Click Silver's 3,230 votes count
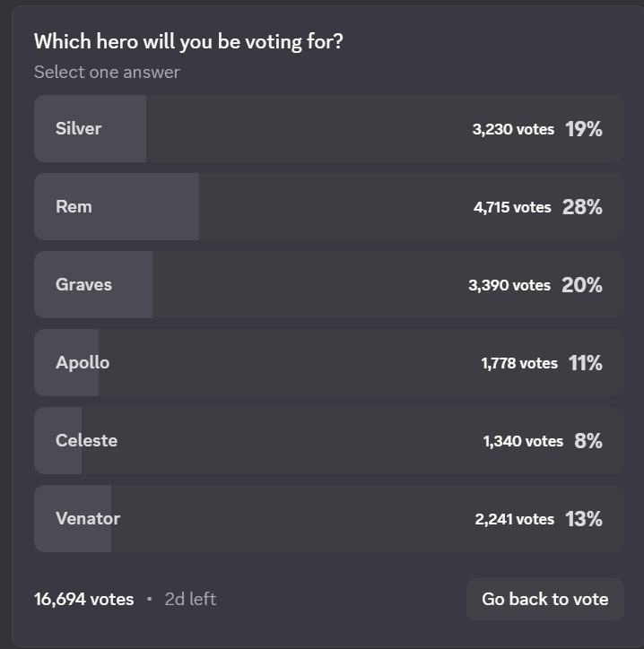 (x=513, y=129)
